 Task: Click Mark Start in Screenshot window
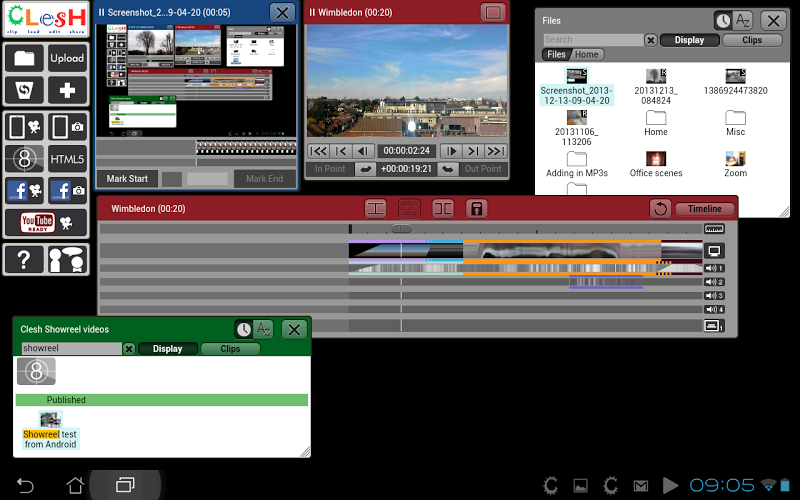point(127,179)
